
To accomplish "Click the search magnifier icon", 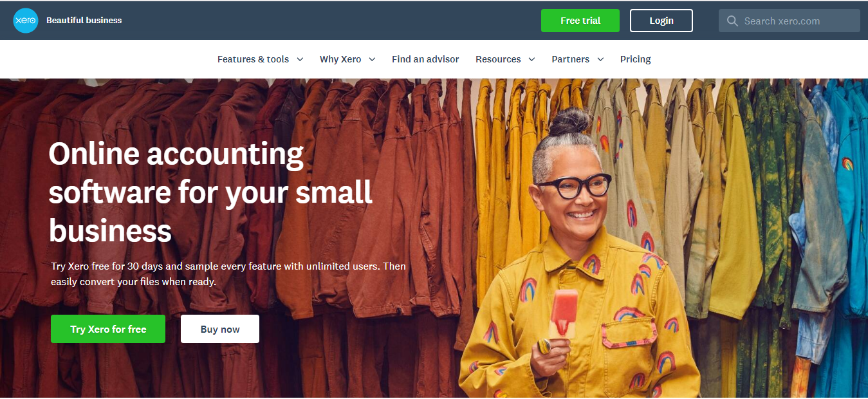I will coord(732,21).
